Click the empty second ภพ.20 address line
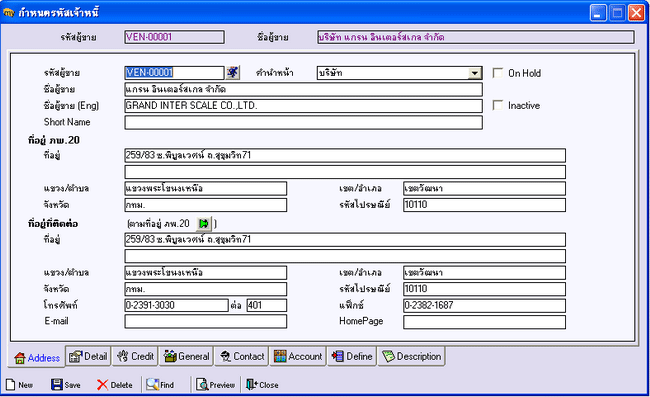 coord(345,172)
